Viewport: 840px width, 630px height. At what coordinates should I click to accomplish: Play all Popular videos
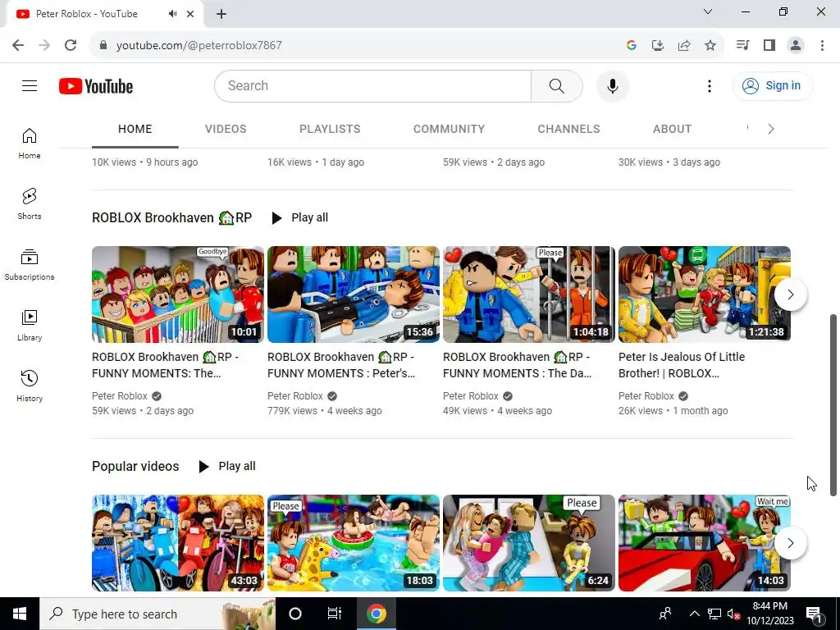(226, 467)
